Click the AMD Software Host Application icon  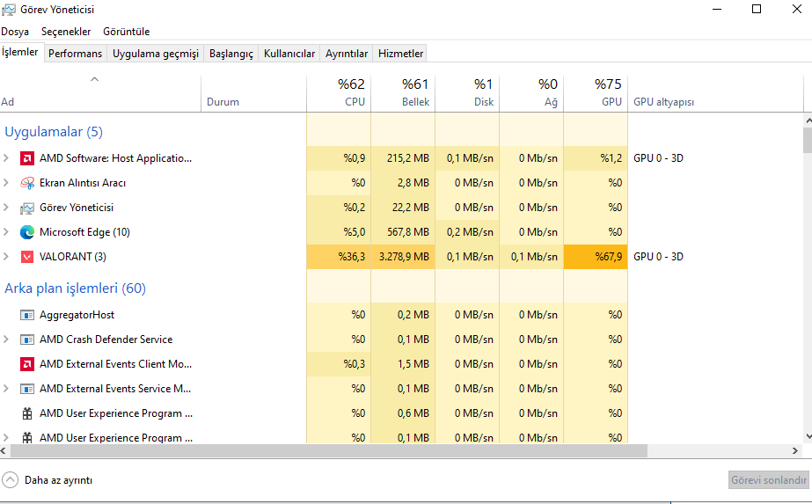(x=27, y=158)
